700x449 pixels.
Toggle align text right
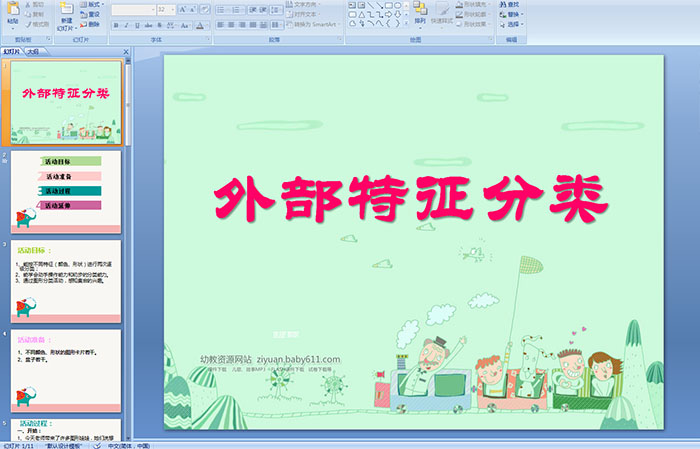242,25
